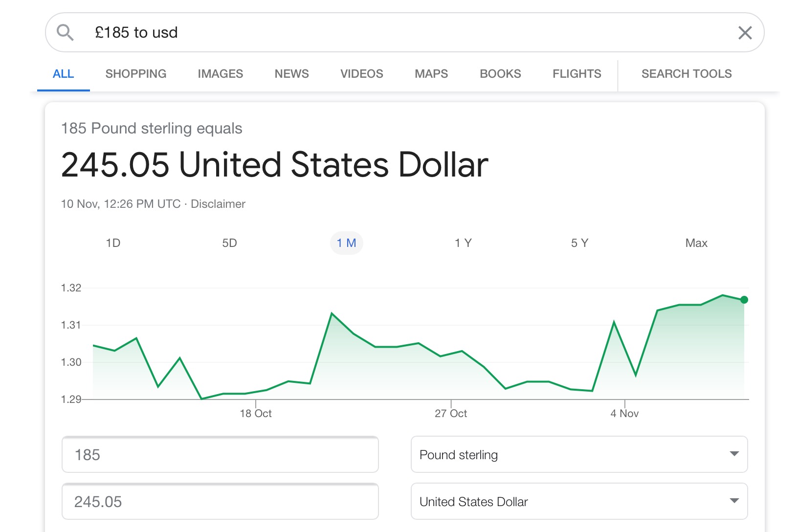Image resolution: width=799 pixels, height=532 pixels.
Task: Click the 185 Pound sterling equals text
Action: [152, 129]
